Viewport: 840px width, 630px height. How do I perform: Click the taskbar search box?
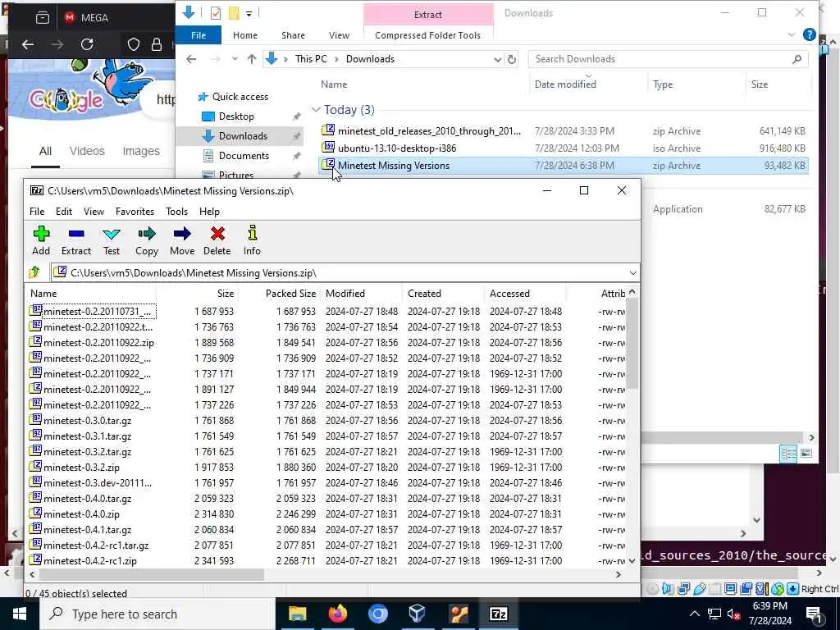tap(157, 614)
